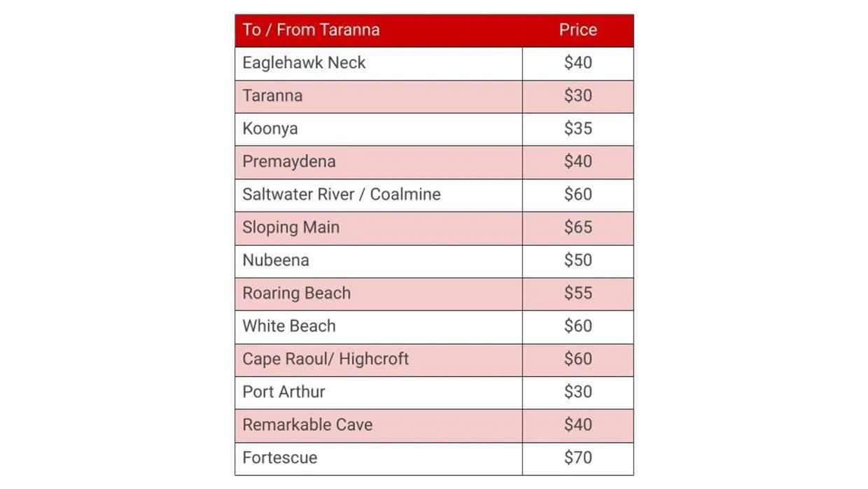Click the $65 Sloping Main price
Screen dimensions: 868x489
(577, 228)
